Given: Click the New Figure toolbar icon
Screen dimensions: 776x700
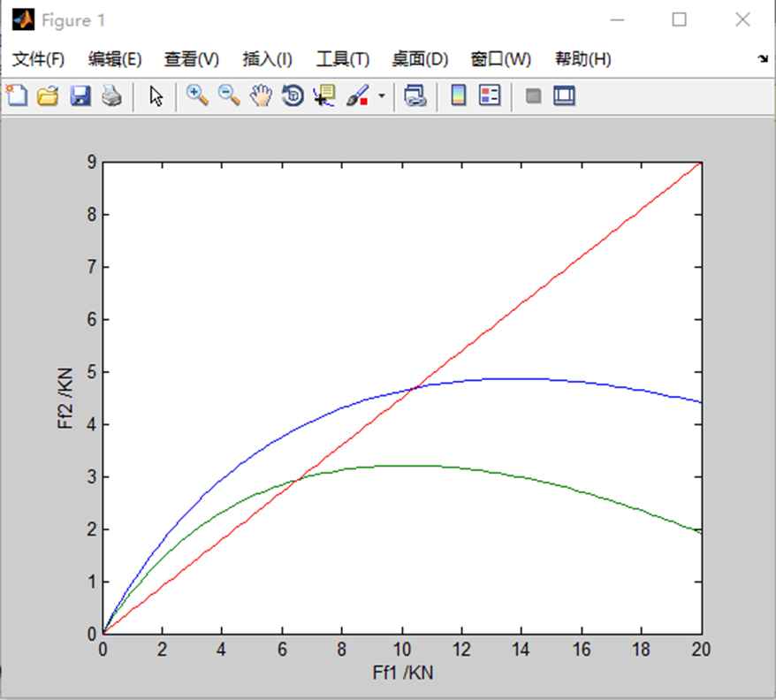Looking at the screenshot, I should click(17, 95).
